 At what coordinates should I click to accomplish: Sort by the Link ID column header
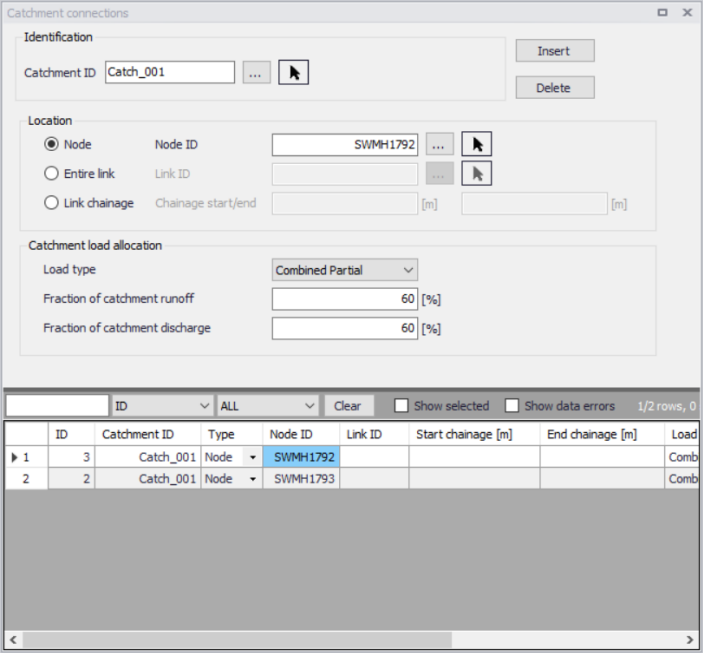(x=374, y=434)
